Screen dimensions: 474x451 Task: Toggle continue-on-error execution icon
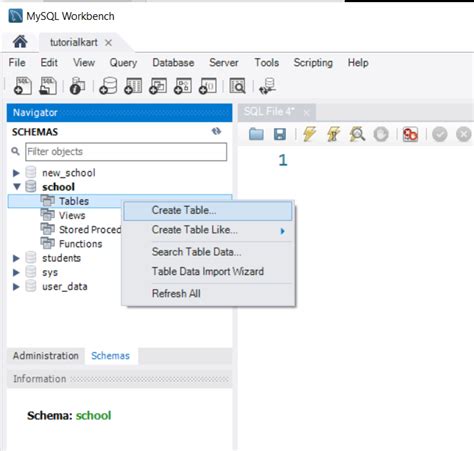(x=410, y=135)
